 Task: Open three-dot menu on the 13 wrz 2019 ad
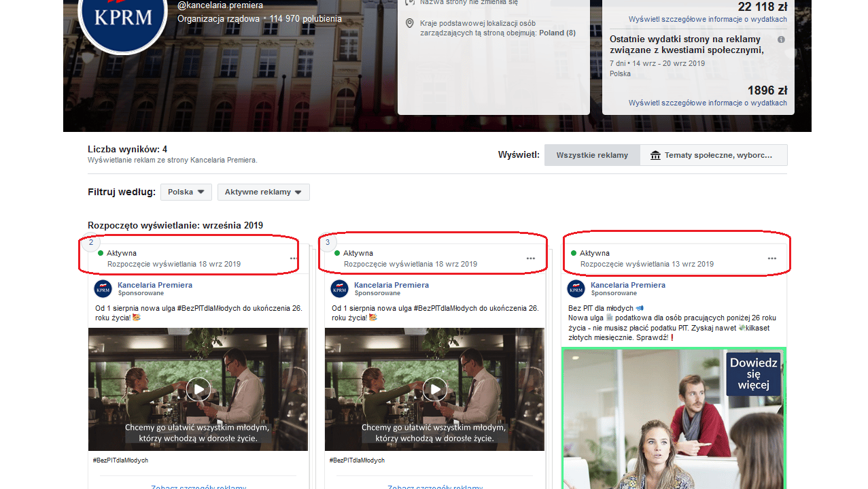pyautogui.click(x=771, y=258)
